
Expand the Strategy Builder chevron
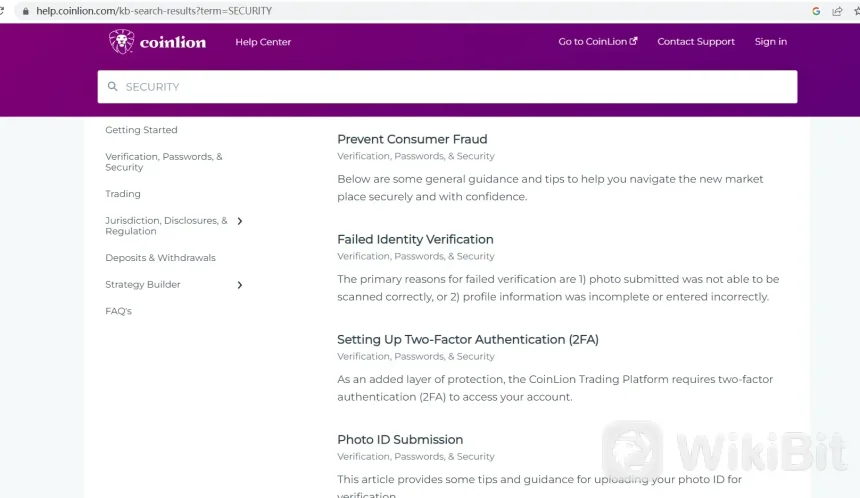240,285
